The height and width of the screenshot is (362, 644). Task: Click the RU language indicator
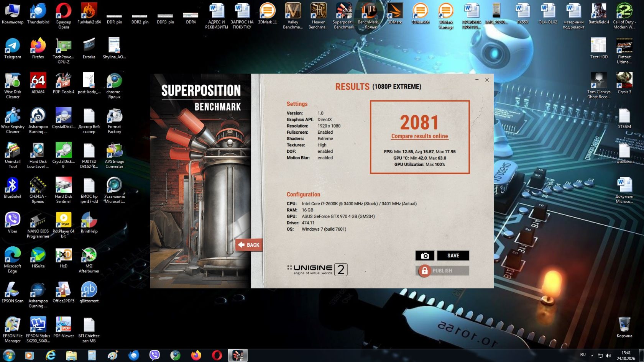583,355
